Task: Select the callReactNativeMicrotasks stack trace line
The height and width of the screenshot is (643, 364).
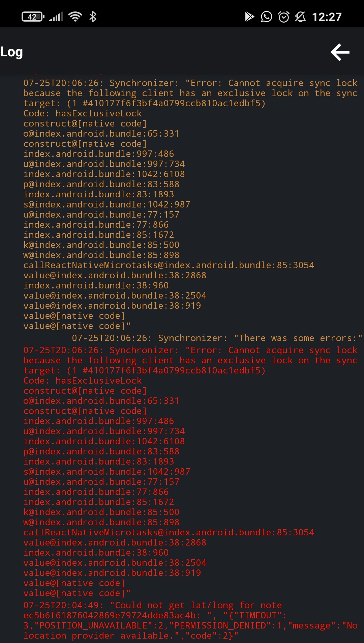Action: (169, 265)
